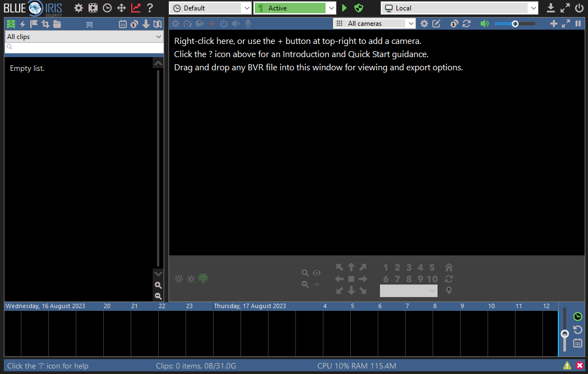Click the download arrow in clips toolbar
The width and height of the screenshot is (588, 374).
pyautogui.click(x=146, y=24)
